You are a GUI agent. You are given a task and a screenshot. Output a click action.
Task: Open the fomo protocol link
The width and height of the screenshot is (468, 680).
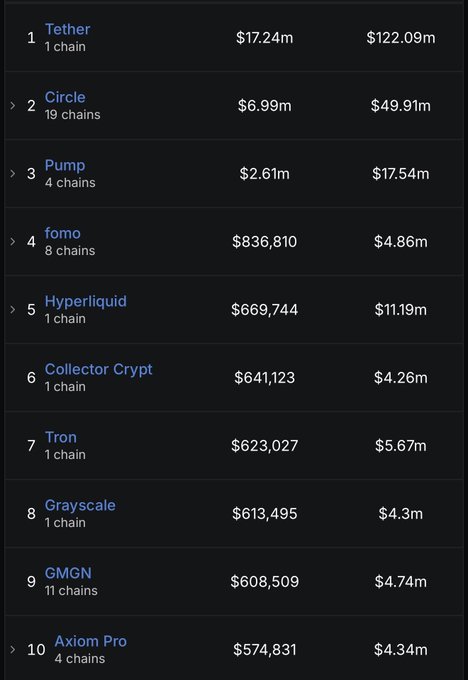pos(62,233)
